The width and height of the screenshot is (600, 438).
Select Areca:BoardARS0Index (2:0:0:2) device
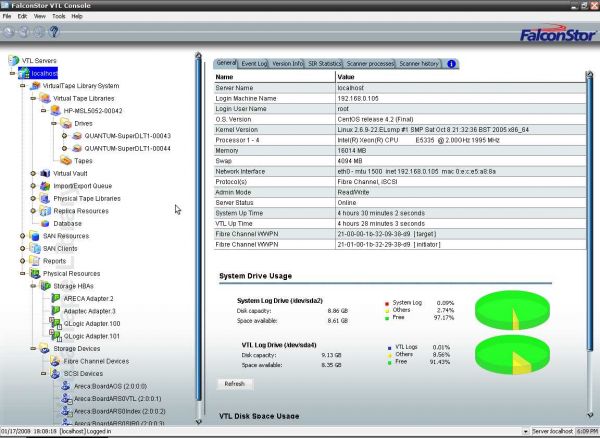click(x=120, y=411)
